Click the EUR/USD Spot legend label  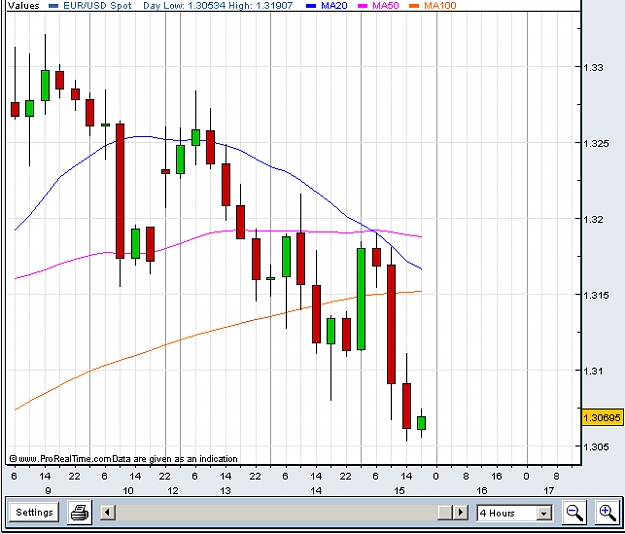[97, 6]
